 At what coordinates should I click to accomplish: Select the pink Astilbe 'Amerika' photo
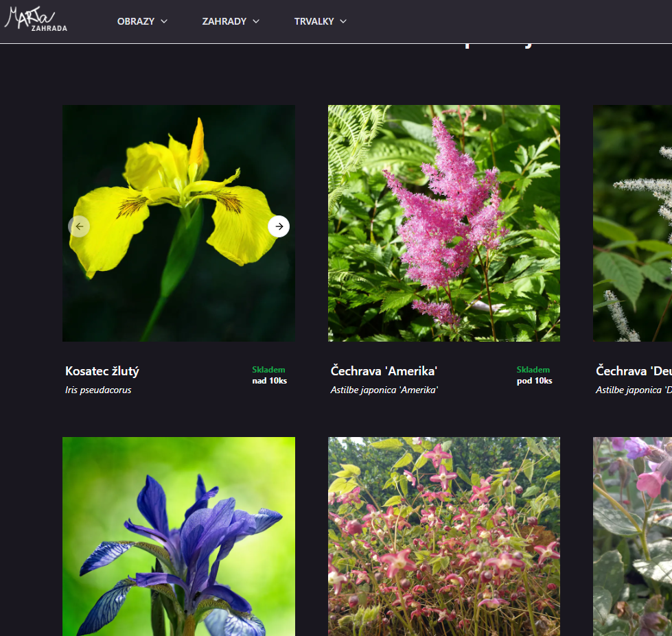pyautogui.click(x=444, y=223)
